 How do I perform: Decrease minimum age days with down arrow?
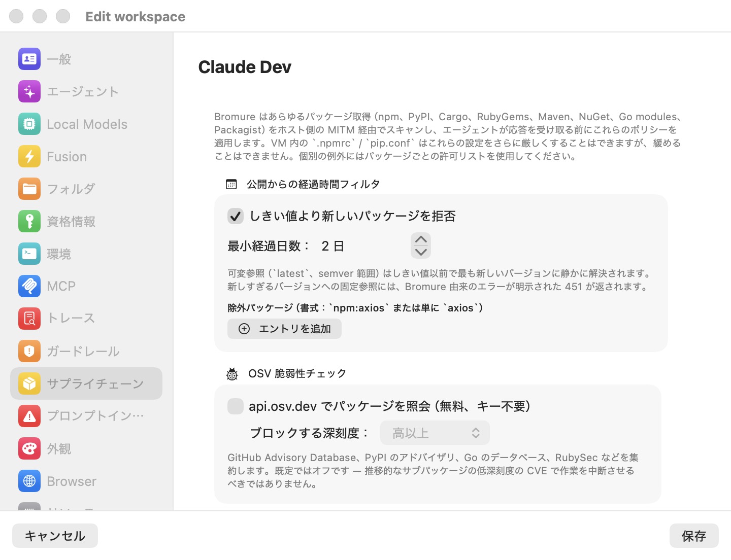pyautogui.click(x=421, y=252)
